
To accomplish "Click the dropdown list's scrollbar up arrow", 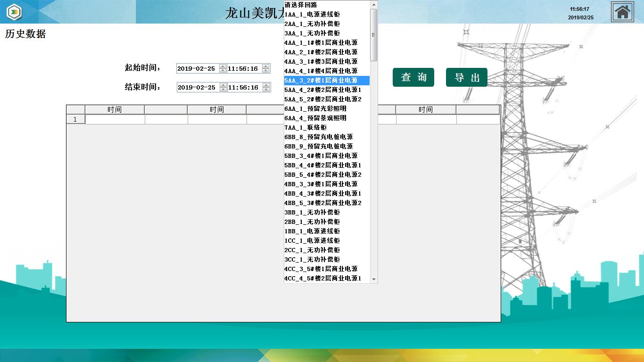I will coord(374,5).
